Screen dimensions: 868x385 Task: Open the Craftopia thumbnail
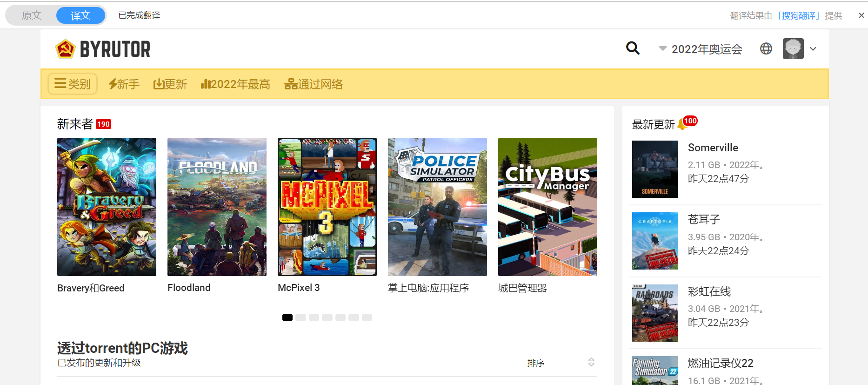pos(655,241)
